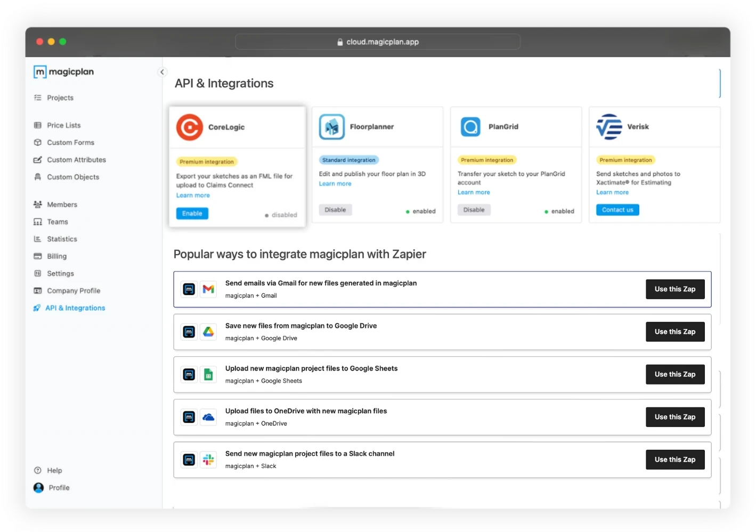Click the Floorplanner logo icon

(x=332, y=127)
